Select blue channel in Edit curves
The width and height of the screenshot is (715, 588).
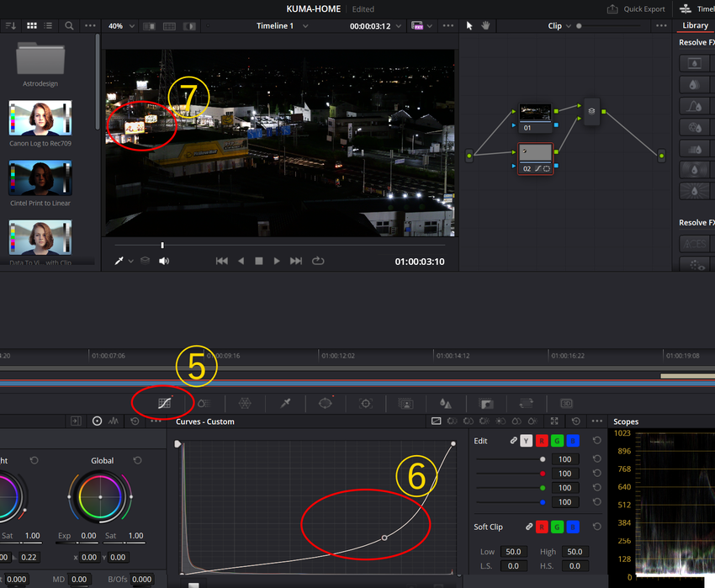click(x=573, y=441)
